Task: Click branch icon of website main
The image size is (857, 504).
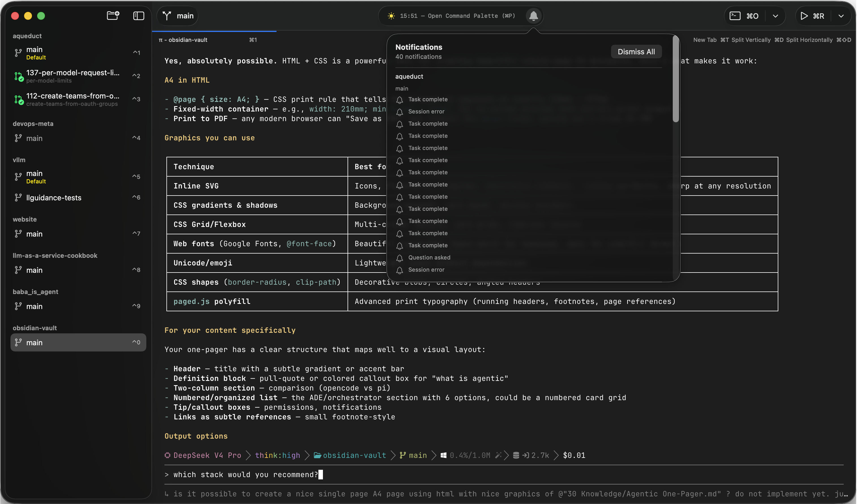Action: coord(18,234)
